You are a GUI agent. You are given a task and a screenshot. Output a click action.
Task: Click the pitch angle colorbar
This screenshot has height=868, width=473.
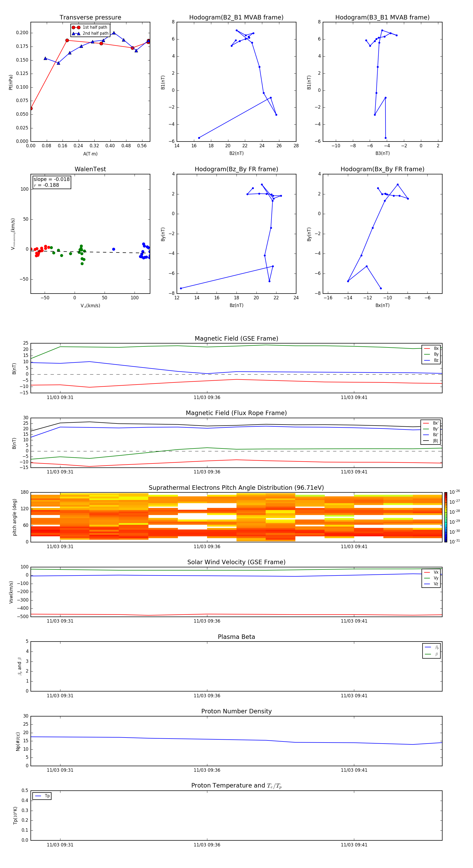point(445,517)
